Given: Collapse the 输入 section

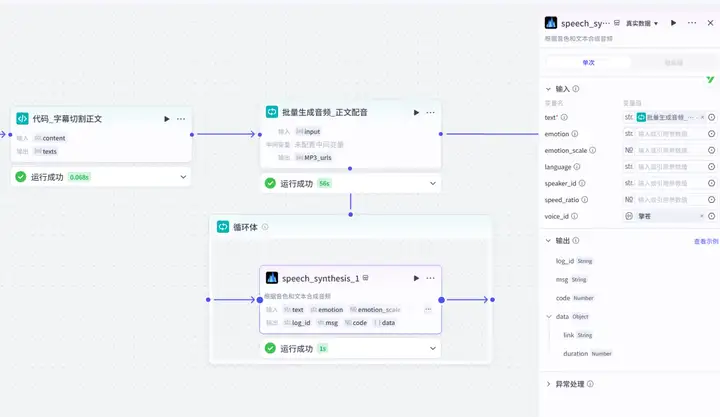Looking at the screenshot, I should tap(548, 89).
